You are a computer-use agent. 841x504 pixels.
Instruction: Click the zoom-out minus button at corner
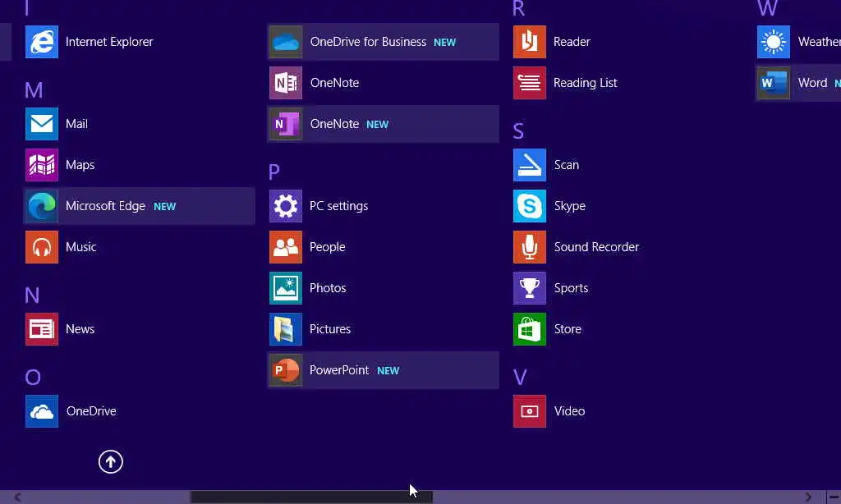point(834,497)
